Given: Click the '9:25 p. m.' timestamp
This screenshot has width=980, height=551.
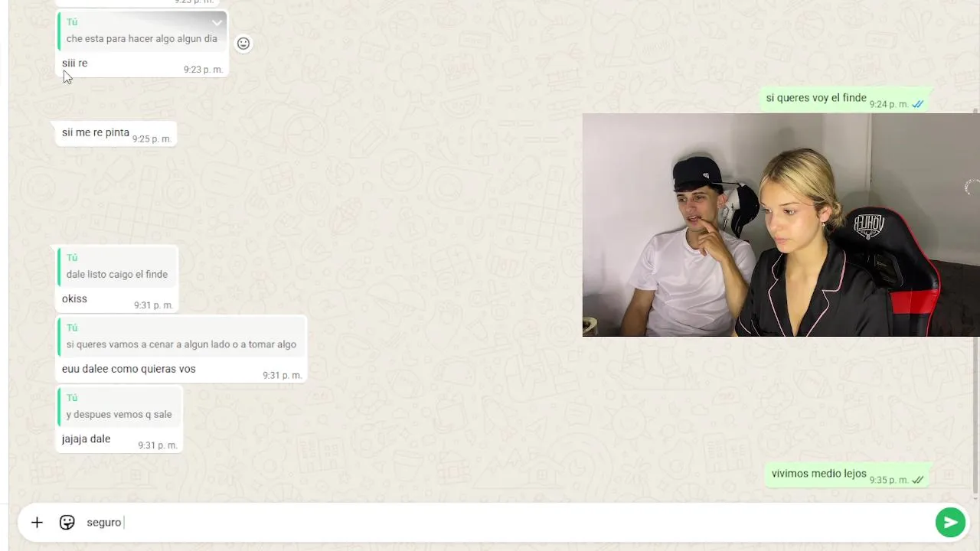Looking at the screenshot, I should click(x=152, y=139).
